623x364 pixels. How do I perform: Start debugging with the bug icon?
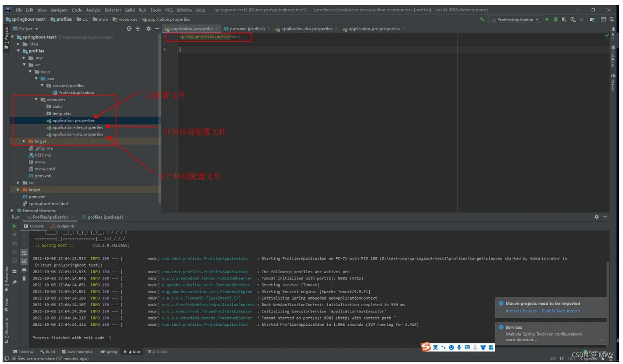point(555,20)
